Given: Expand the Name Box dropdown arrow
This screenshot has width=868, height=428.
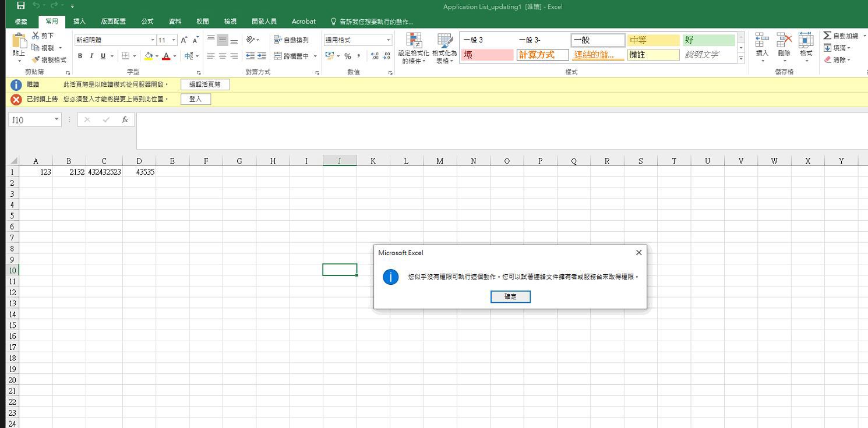Looking at the screenshot, I should click(x=57, y=119).
